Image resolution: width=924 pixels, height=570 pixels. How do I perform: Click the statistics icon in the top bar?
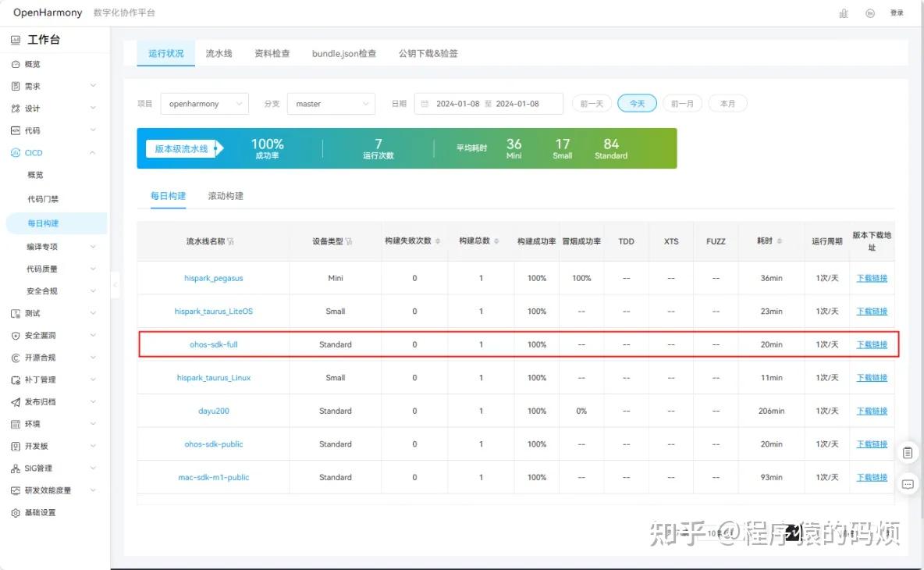[843, 12]
